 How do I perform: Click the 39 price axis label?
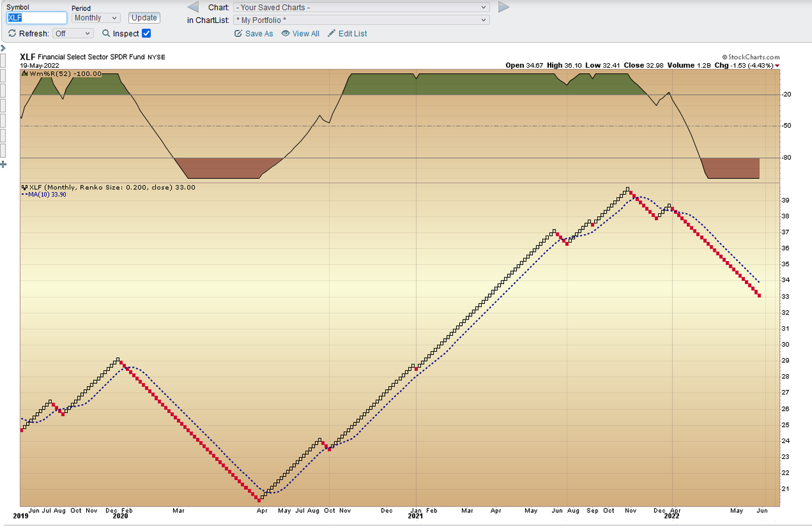(786, 200)
